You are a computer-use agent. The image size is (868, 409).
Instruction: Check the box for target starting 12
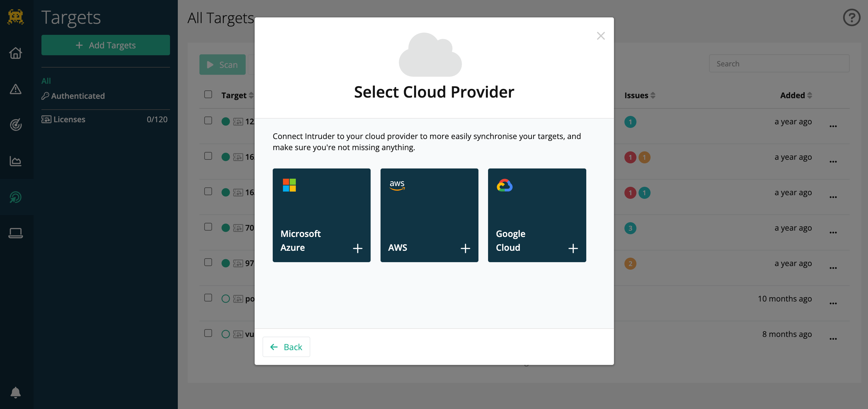coord(208,121)
